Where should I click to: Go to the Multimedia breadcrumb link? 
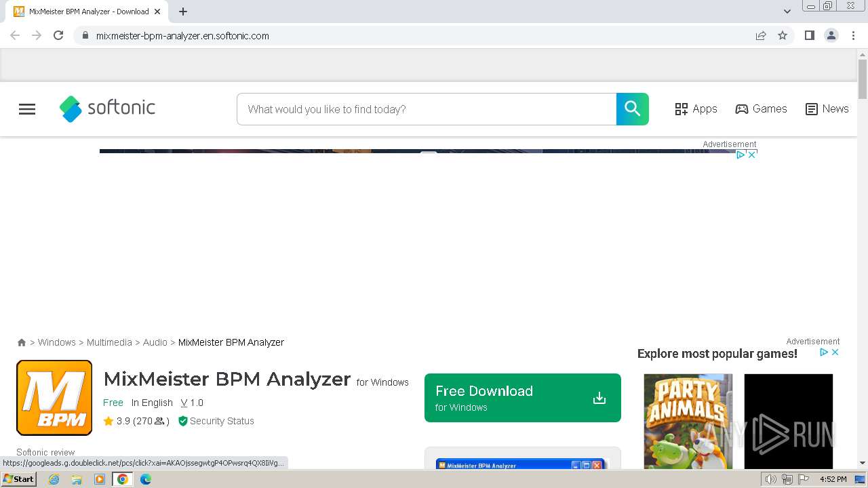click(x=109, y=342)
